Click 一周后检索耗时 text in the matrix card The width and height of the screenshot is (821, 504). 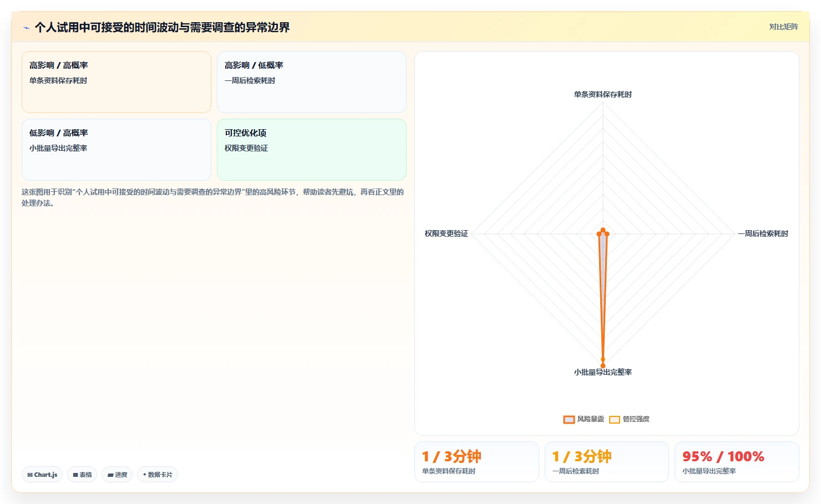250,80
